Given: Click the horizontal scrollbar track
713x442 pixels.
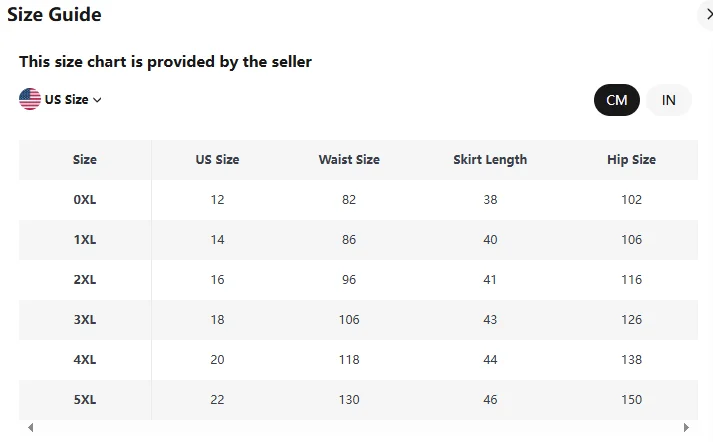Looking at the screenshot, I should click(358, 428).
